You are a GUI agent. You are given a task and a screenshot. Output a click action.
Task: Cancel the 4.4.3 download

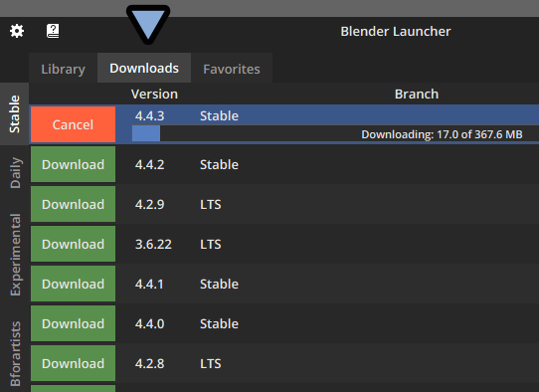point(73,124)
